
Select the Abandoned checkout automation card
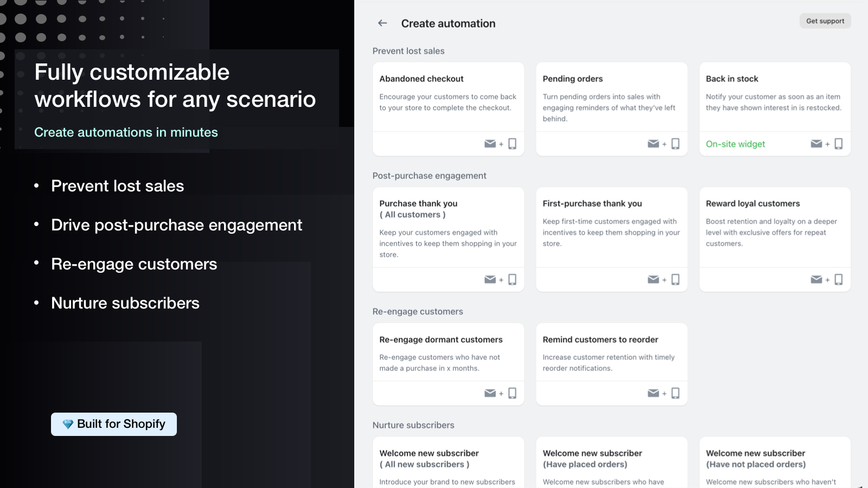tap(448, 109)
